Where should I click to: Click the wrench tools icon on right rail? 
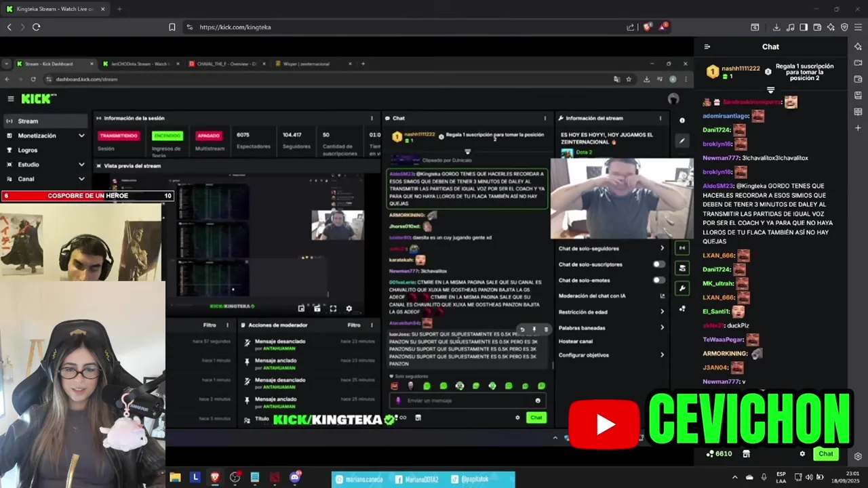point(682,288)
